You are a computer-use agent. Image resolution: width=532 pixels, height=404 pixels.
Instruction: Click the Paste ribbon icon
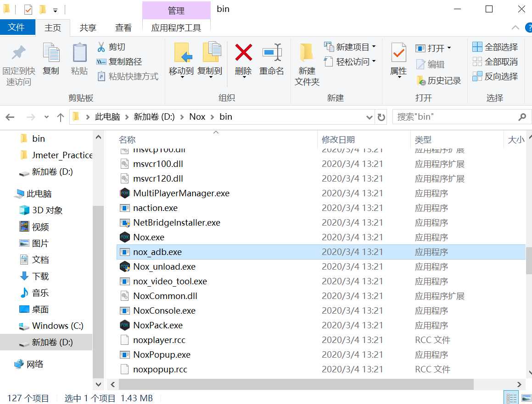79,53
